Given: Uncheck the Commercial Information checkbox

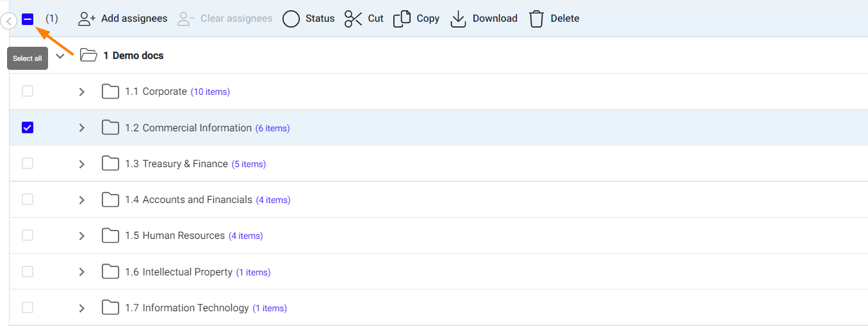Looking at the screenshot, I should 28,127.
